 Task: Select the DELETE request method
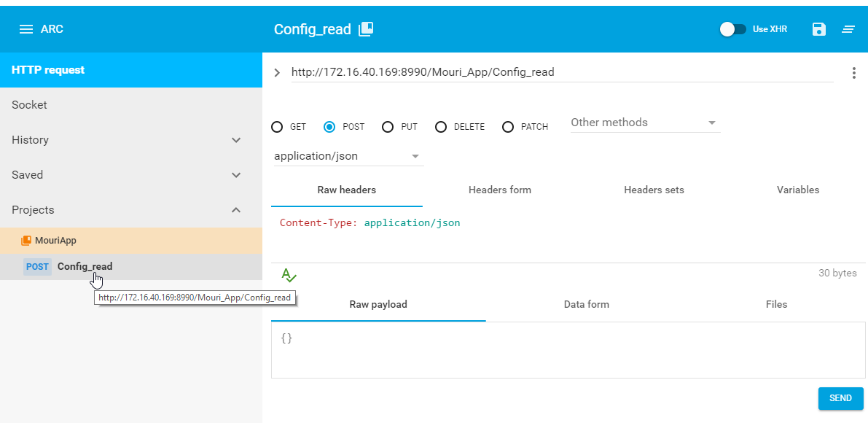(441, 126)
